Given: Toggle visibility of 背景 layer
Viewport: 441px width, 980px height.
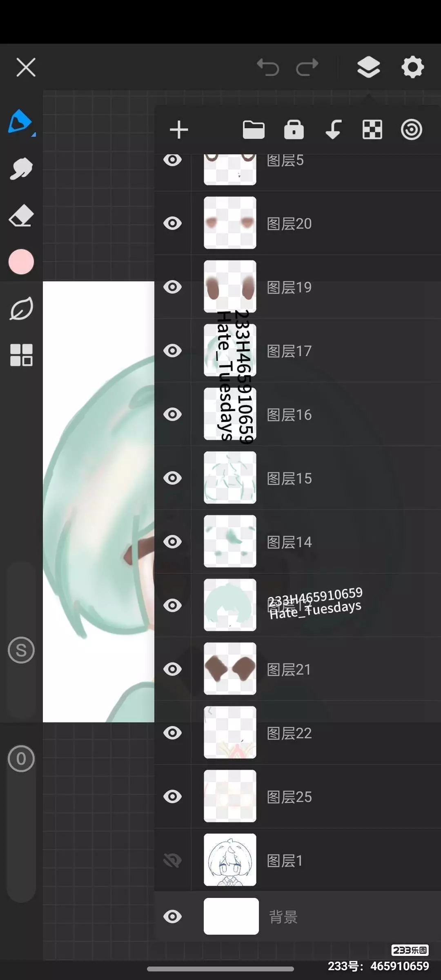Looking at the screenshot, I should (x=172, y=917).
